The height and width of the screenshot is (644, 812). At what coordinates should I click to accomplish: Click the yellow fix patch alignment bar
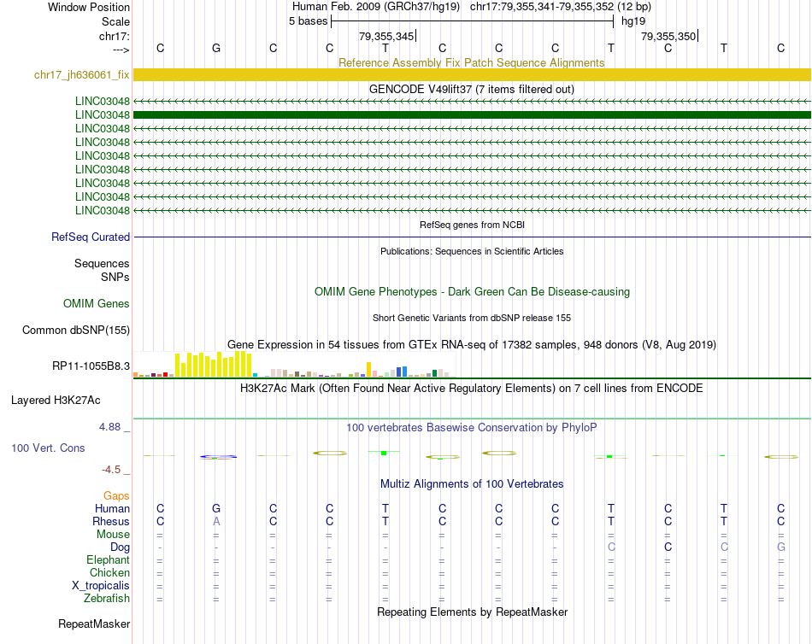(472, 74)
